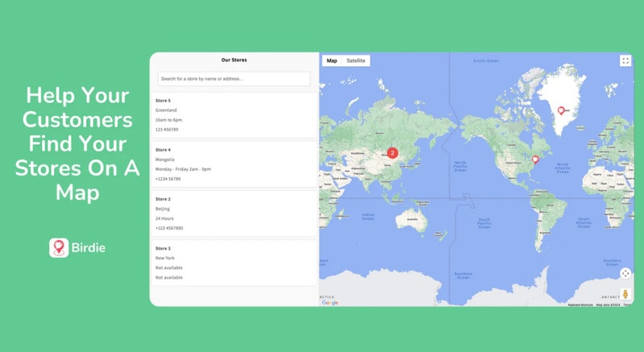Click the Google logo on the map
This screenshot has width=644, height=352.
click(x=330, y=302)
